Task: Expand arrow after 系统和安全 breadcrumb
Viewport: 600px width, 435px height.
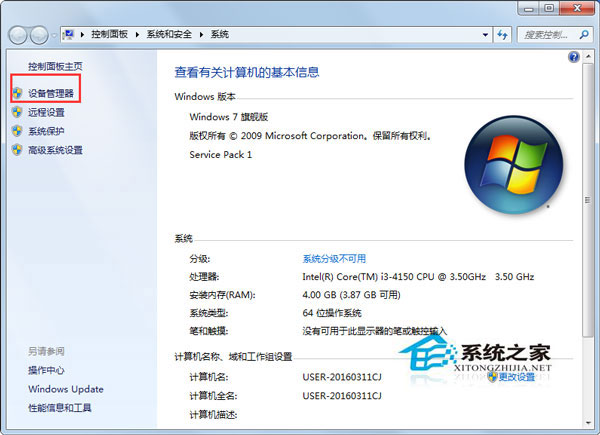Action: click(x=201, y=34)
